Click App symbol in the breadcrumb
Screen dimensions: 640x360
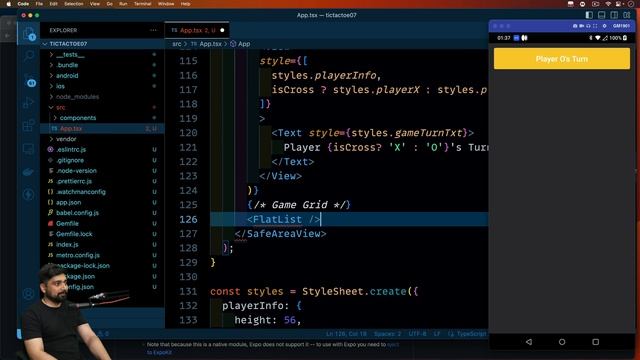click(x=244, y=44)
